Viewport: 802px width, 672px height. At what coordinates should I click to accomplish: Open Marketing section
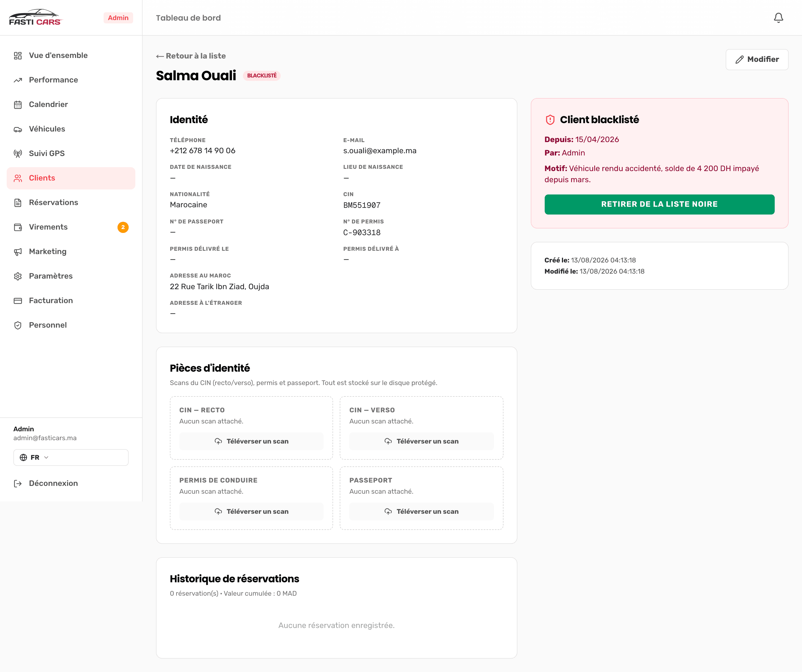point(71,252)
